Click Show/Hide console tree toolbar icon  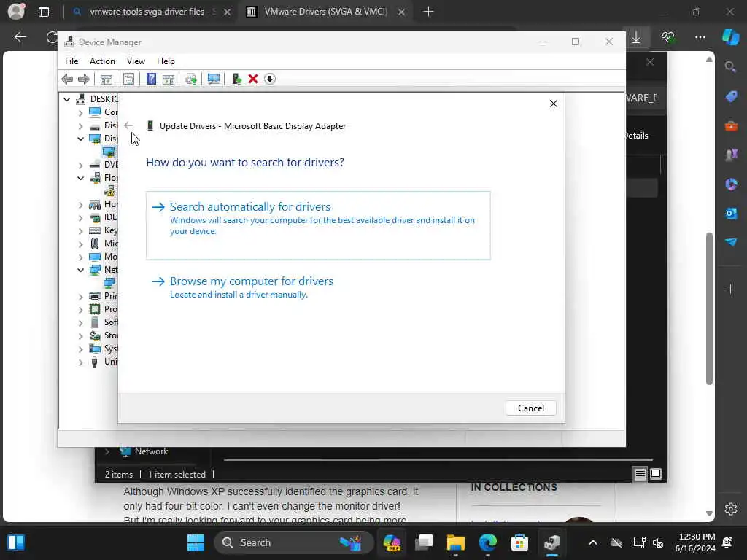tap(107, 79)
